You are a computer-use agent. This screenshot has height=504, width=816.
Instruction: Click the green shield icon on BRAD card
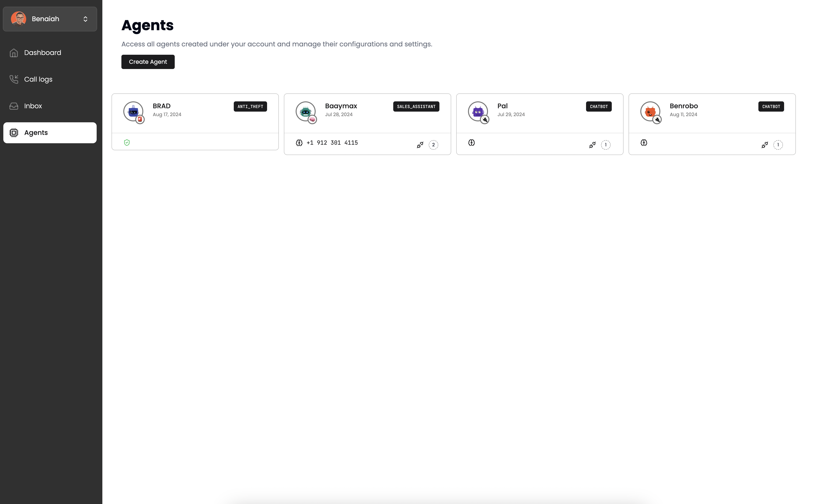[127, 143]
